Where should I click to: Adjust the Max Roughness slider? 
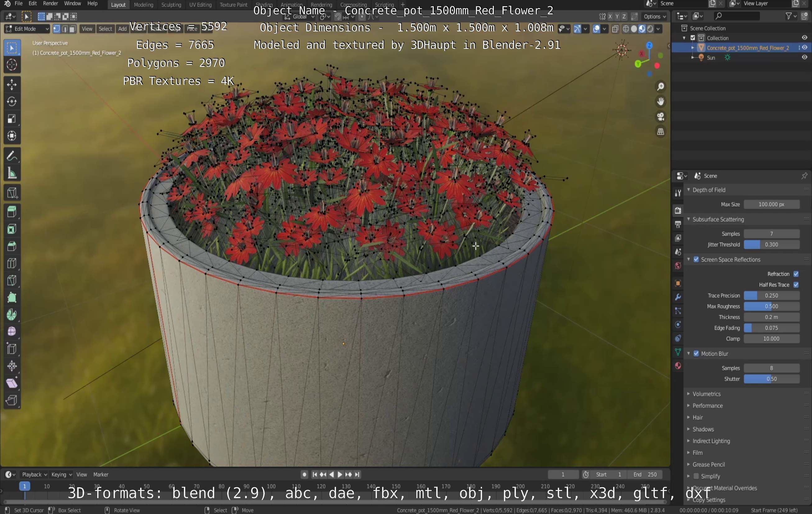pos(772,307)
